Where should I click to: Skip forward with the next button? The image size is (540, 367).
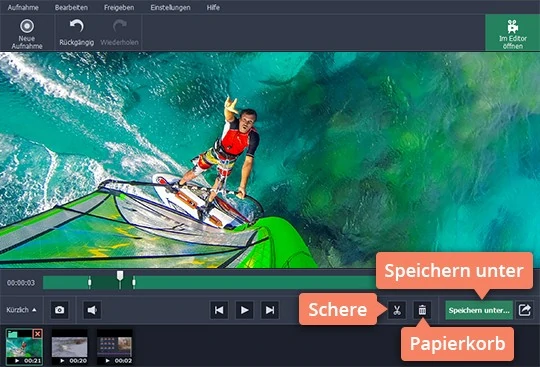(x=270, y=310)
